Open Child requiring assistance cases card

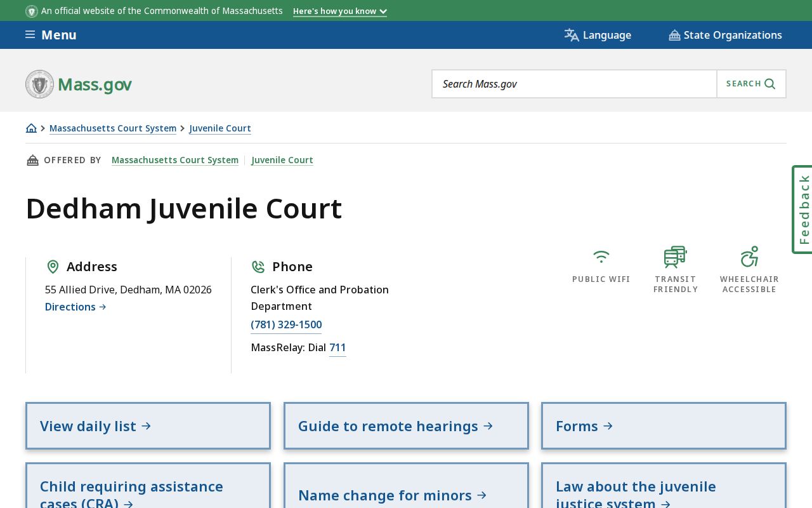148,486
